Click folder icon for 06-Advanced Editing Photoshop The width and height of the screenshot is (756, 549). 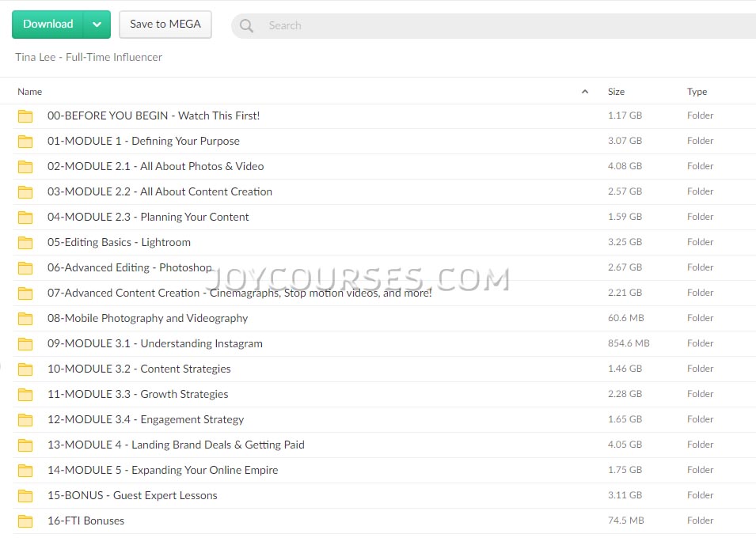click(x=25, y=268)
